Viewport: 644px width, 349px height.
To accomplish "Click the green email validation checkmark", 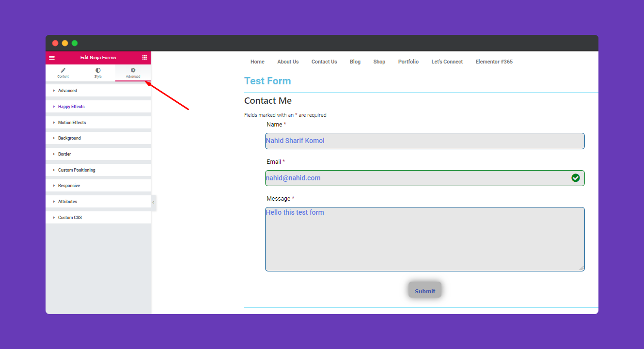I will click(x=576, y=178).
